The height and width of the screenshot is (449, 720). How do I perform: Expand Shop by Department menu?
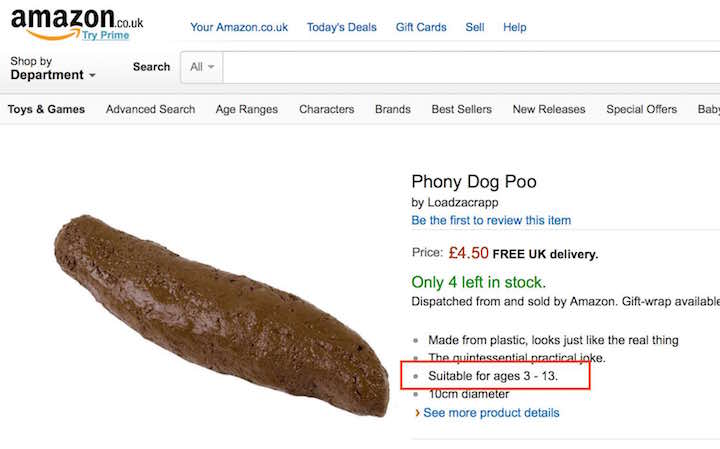coord(52,68)
